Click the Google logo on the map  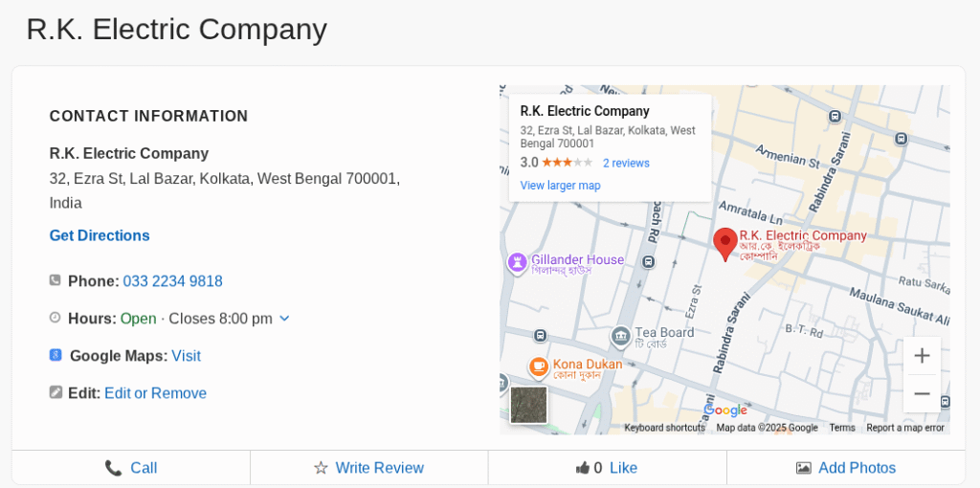(726, 410)
